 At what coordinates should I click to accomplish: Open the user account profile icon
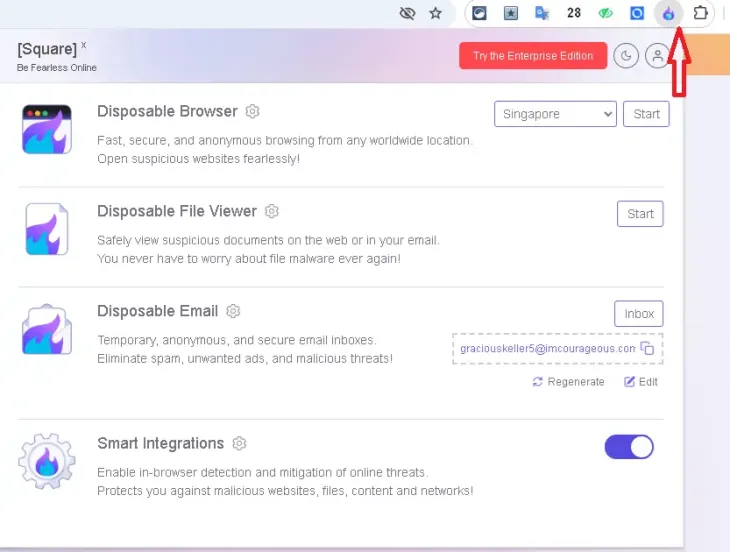(657, 56)
